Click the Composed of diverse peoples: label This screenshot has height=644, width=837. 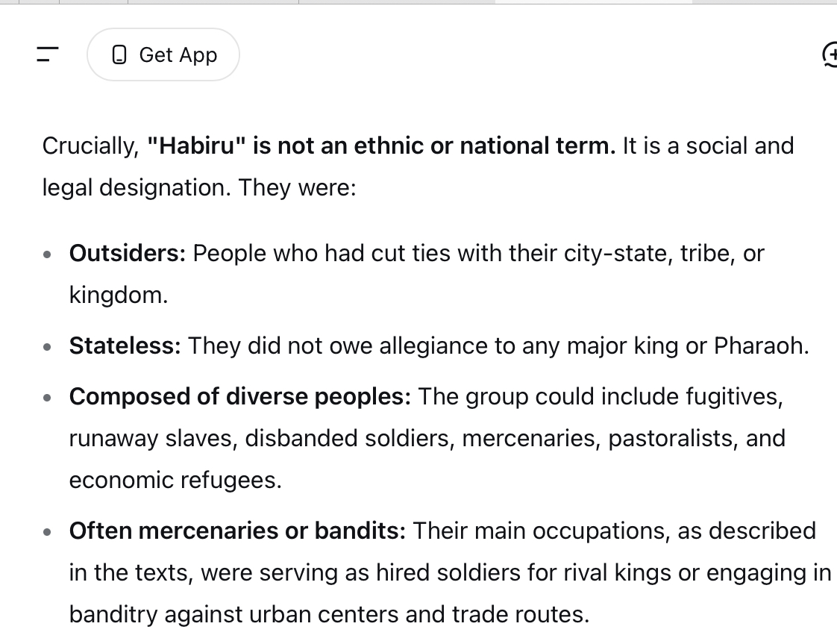pos(240,397)
